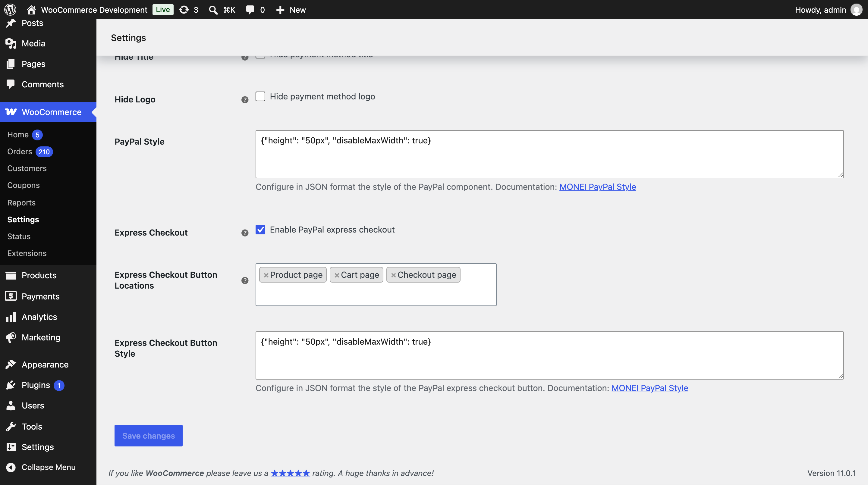Click the Payments dollar icon
The image size is (868, 485).
[11, 296]
